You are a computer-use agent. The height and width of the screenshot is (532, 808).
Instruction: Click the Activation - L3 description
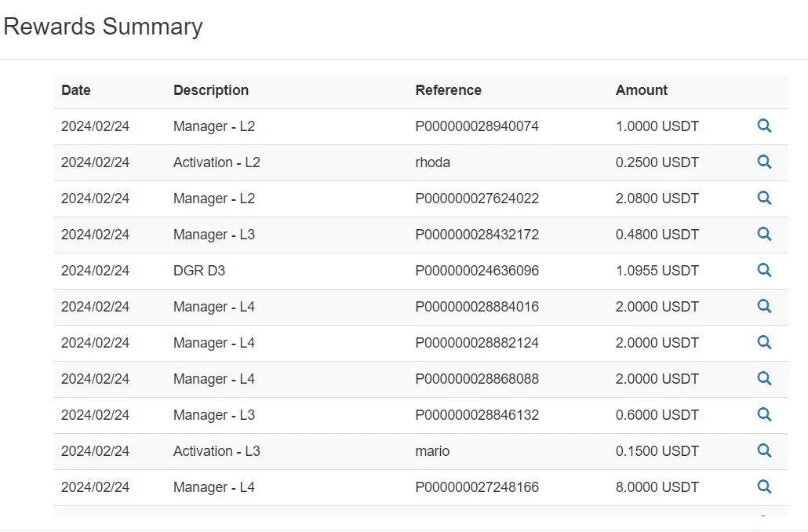(x=217, y=451)
